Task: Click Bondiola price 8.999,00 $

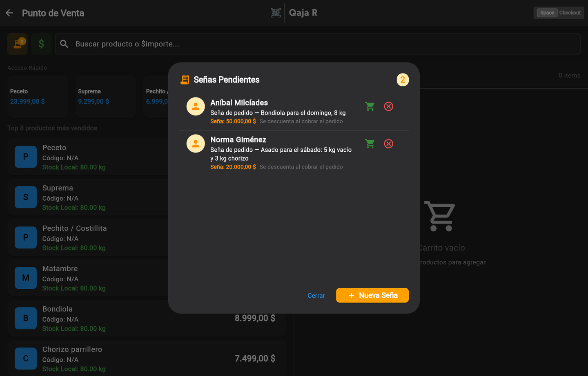Action: coord(255,318)
